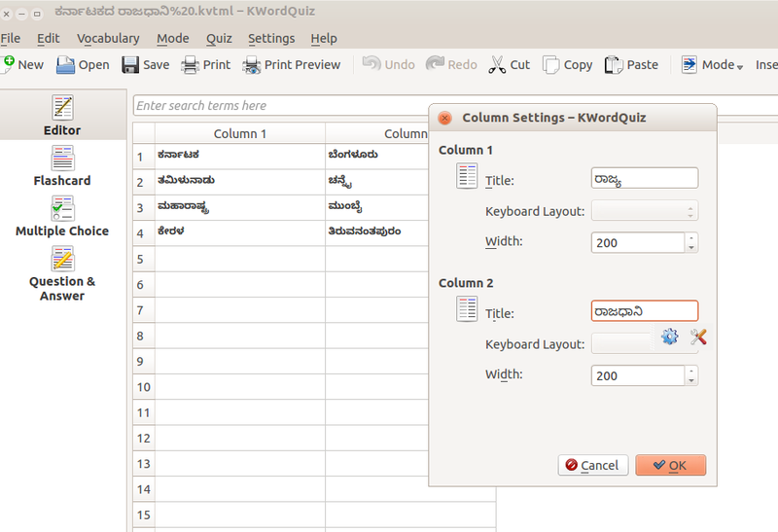Image resolution: width=778 pixels, height=532 pixels.
Task: Click Column 2 Title input field
Action: 645,311
